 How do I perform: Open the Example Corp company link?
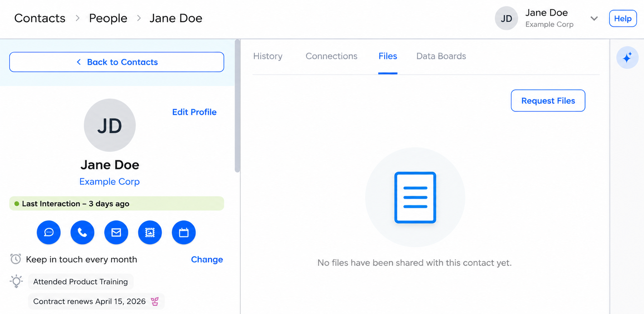pyautogui.click(x=110, y=182)
